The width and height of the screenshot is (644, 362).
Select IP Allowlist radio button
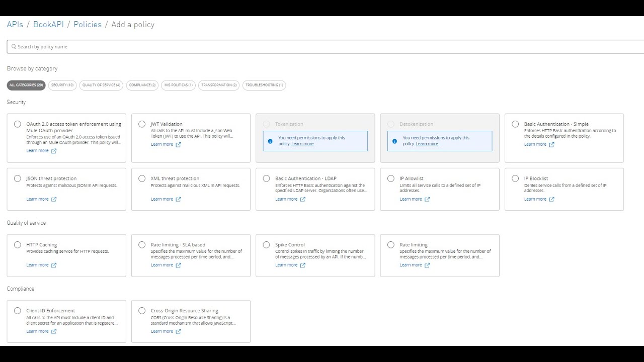(x=391, y=178)
